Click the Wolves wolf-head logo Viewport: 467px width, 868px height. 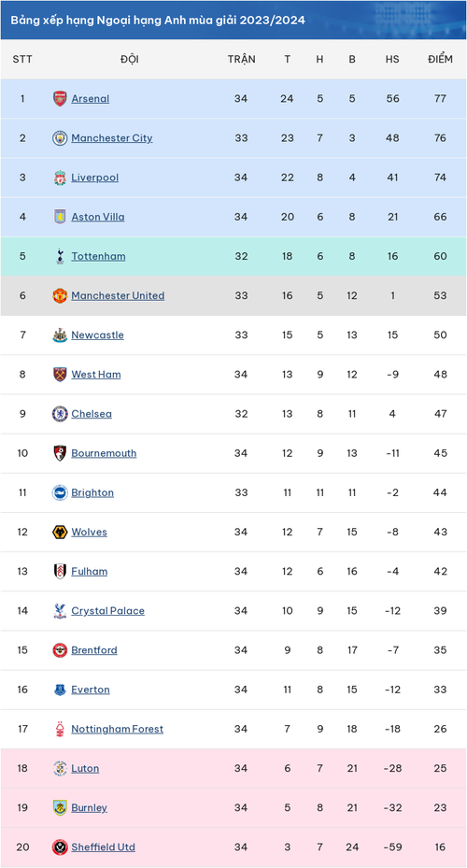[x=60, y=532]
